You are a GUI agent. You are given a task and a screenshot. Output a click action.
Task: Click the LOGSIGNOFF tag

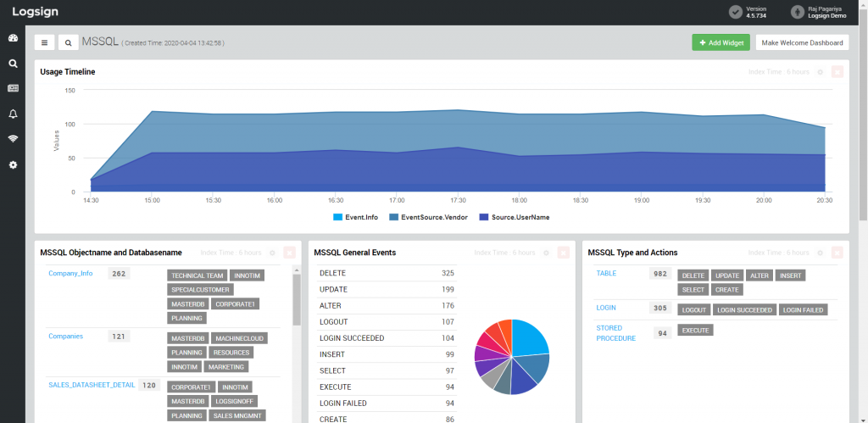tap(234, 401)
